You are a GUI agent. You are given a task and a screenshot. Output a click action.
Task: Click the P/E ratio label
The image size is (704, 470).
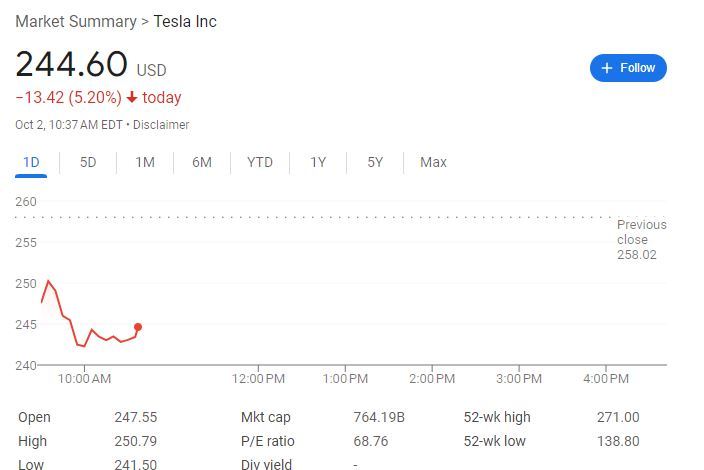click(x=265, y=441)
